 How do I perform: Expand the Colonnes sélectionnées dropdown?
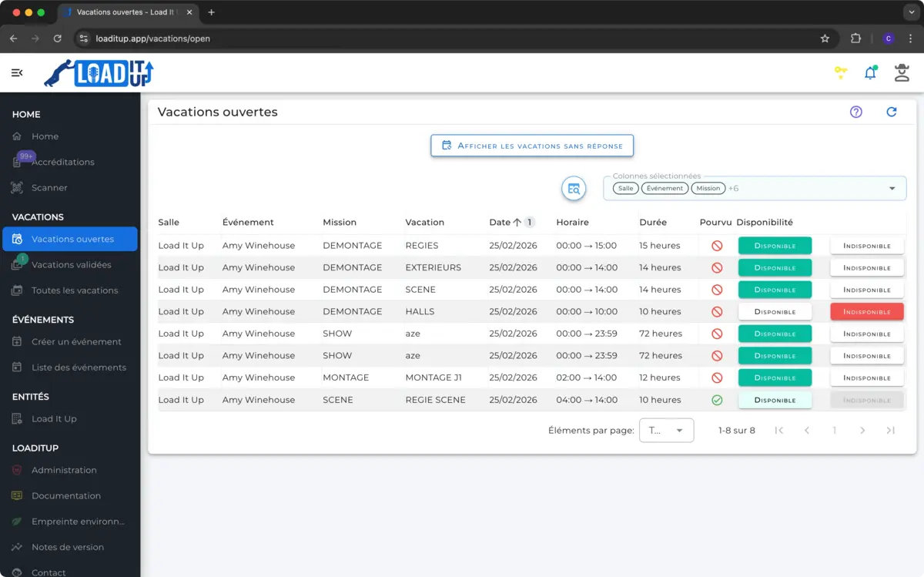[892, 189]
